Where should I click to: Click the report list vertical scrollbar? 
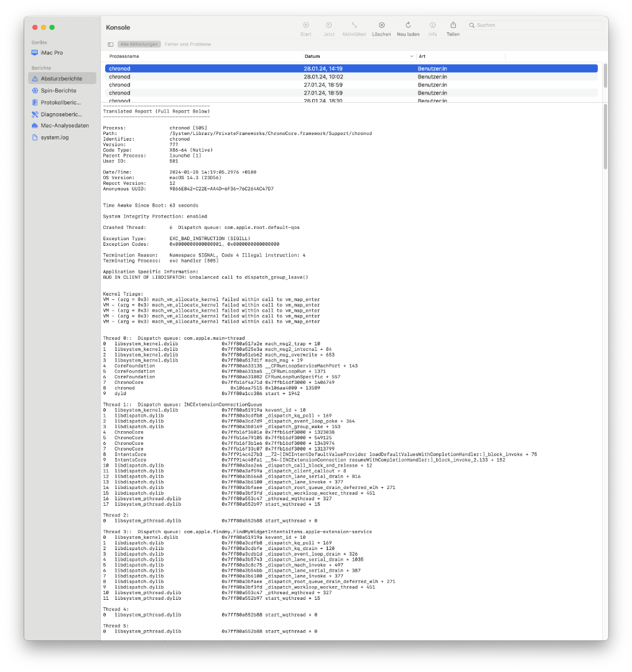pyautogui.click(x=605, y=76)
